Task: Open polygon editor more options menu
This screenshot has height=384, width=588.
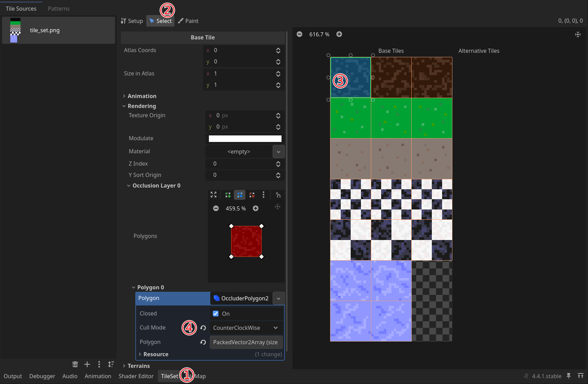Action: (x=263, y=195)
